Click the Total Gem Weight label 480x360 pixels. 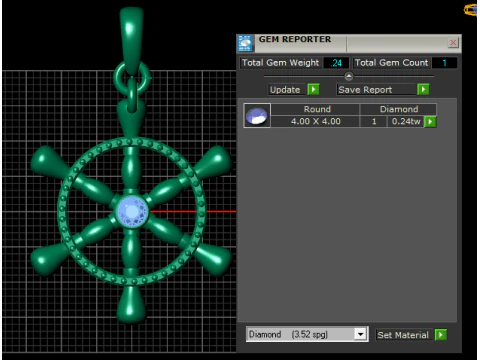click(280, 63)
